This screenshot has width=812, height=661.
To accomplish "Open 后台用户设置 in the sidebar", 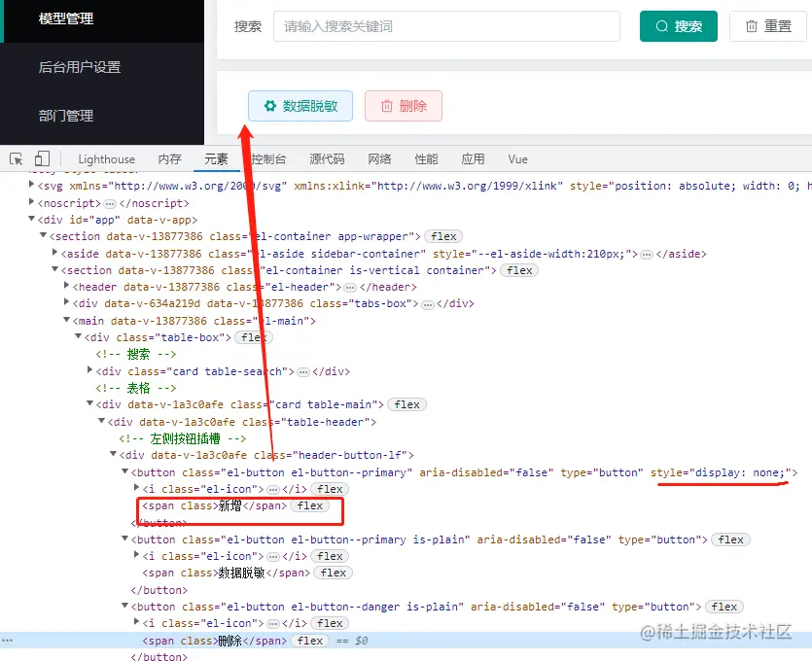I will pos(79,67).
